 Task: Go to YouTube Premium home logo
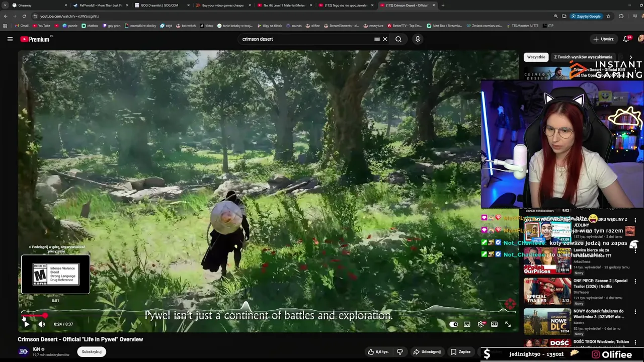coord(35,39)
